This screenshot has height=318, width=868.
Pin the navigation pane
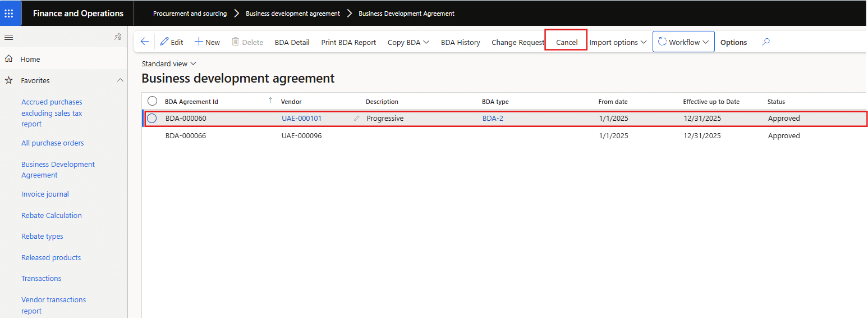coord(118,37)
